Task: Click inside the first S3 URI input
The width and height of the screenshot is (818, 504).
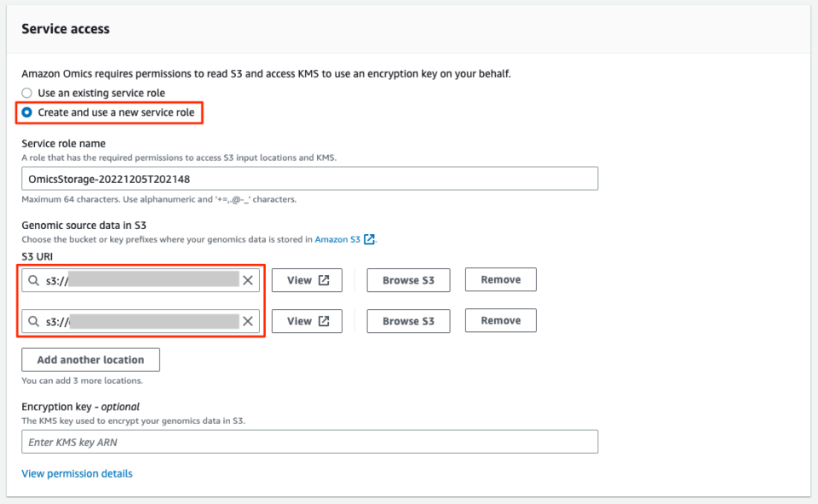Action: pos(145,280)
